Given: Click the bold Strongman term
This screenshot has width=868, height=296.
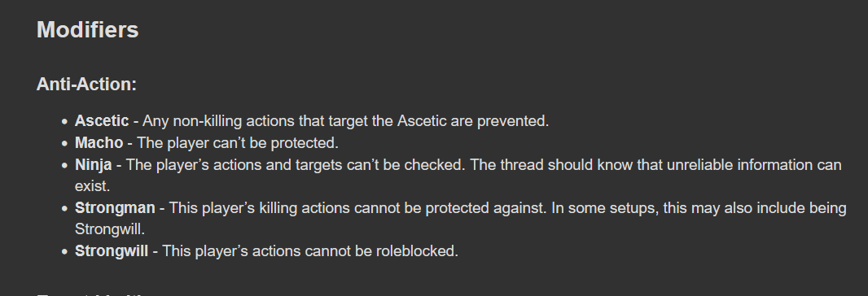Looking at the screenshot, I should click(x=115, y=208).
